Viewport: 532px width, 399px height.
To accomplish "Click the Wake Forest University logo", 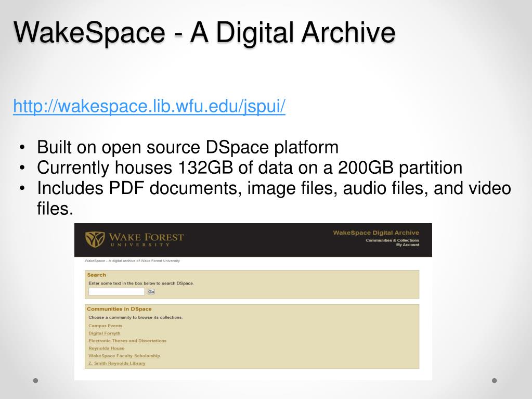I will [134, 239].
